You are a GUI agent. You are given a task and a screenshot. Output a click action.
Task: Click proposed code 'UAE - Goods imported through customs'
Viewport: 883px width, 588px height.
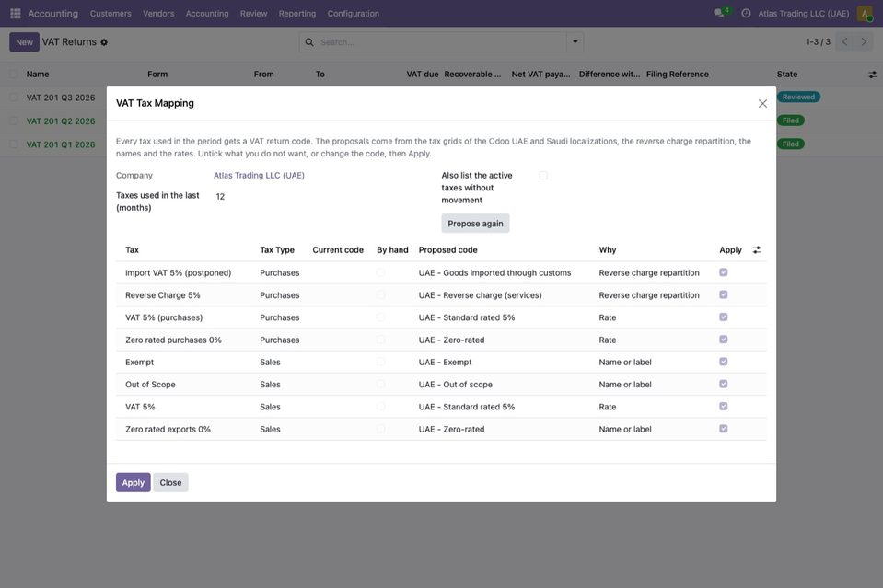[495, 273]
